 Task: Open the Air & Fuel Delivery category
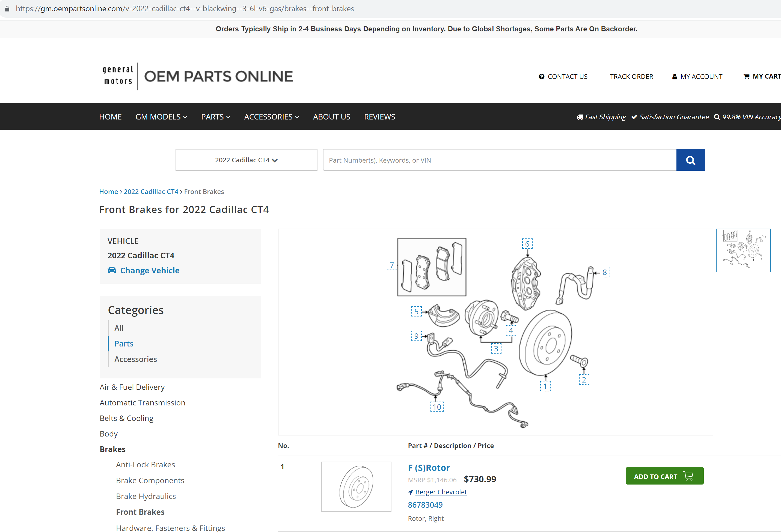(132, 387)
